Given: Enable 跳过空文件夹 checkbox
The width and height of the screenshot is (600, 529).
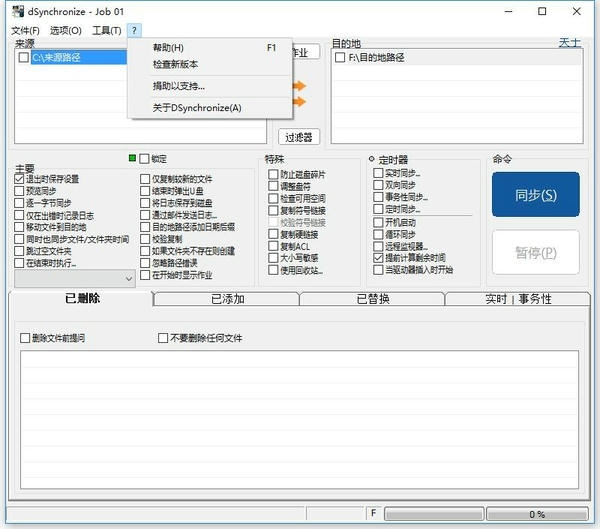Looking at the screenshot, I should coord(19,251).
